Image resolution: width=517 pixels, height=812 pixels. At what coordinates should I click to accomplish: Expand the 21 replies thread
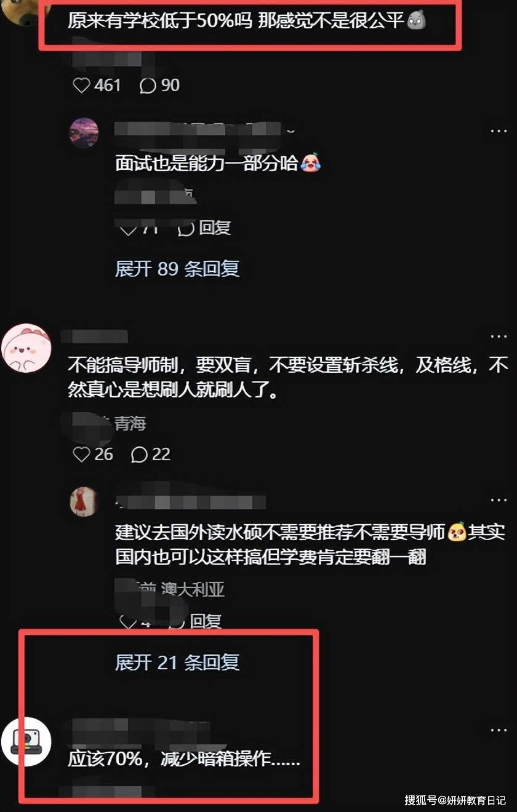coord(177,662)
